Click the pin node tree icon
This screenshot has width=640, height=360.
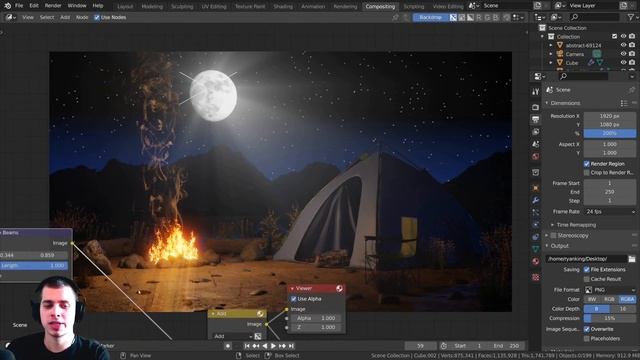(395, 18)
